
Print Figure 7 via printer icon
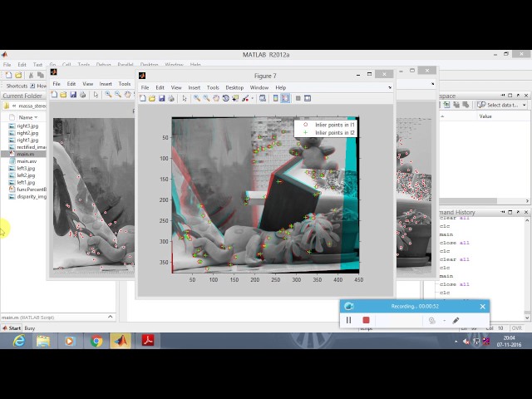click(171, 98)
